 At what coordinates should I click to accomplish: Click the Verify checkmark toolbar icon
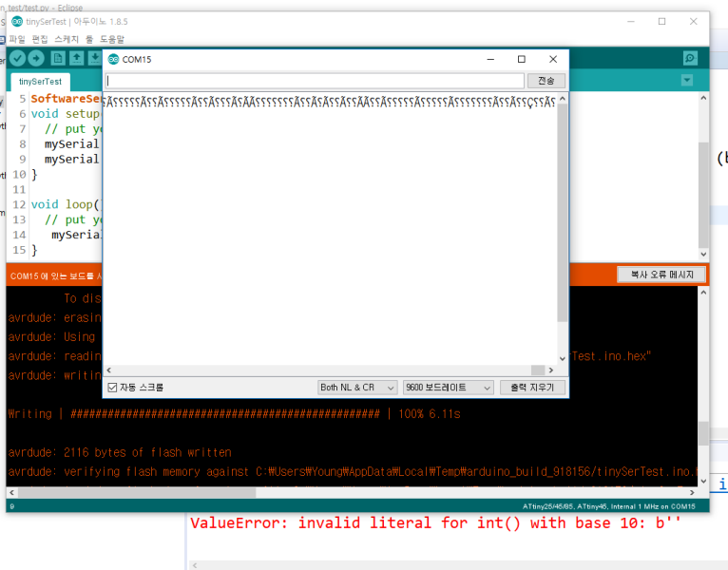(x=18, y=58)
